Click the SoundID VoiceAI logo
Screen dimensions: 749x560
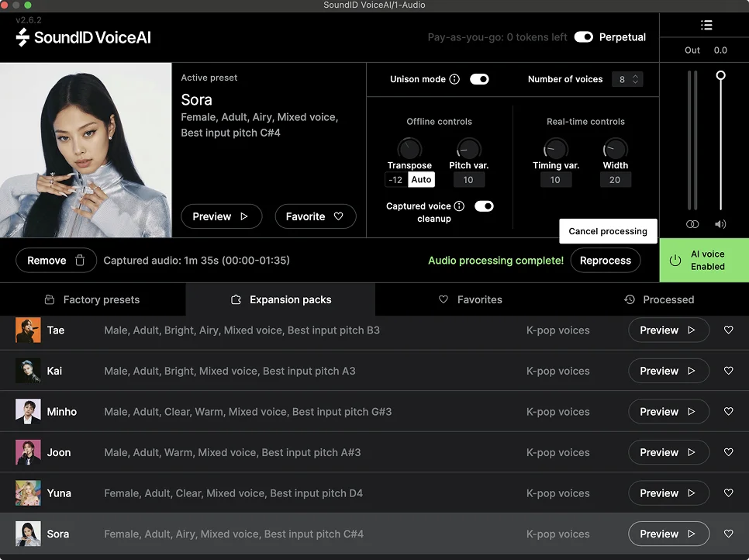84,37
